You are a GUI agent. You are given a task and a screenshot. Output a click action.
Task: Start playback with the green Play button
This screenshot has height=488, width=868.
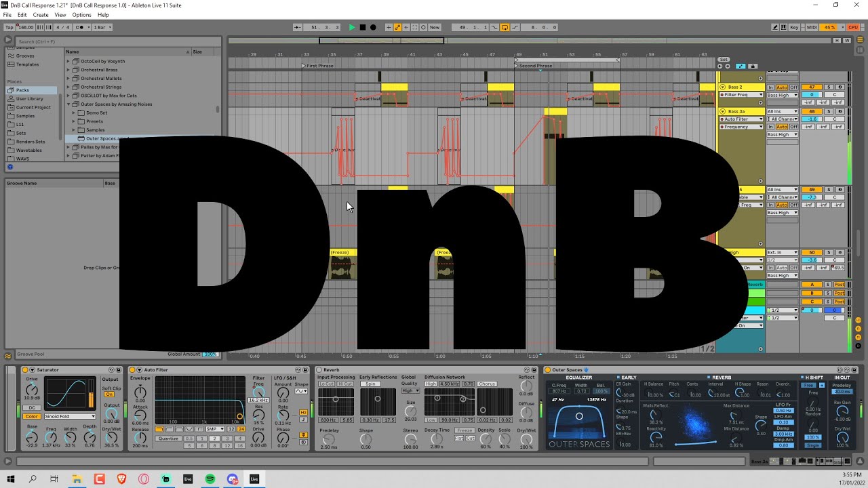coord(352,27)
